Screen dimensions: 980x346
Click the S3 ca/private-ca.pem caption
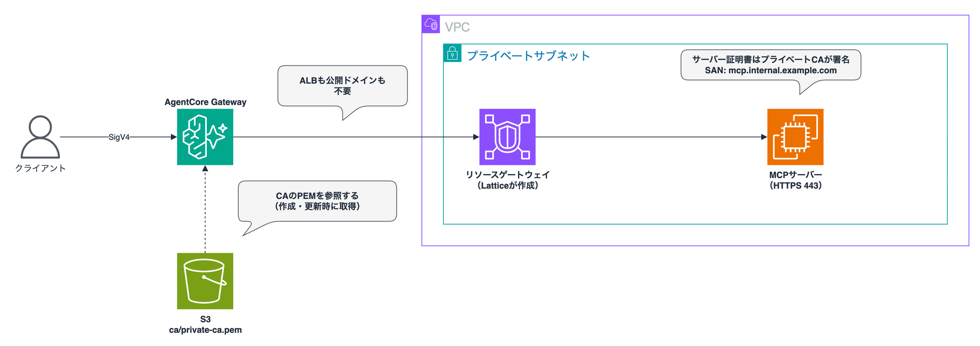[205, 324]
